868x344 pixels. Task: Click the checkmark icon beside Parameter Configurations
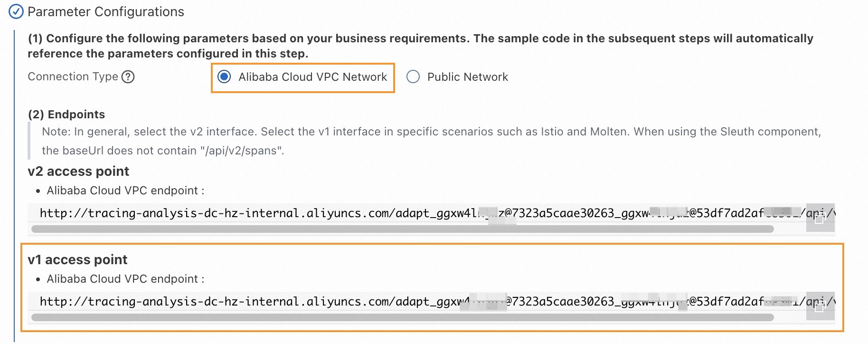tap(16, 11)
